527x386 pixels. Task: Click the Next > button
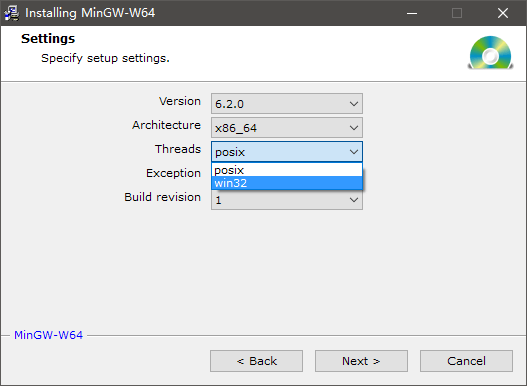coord(361,361)
